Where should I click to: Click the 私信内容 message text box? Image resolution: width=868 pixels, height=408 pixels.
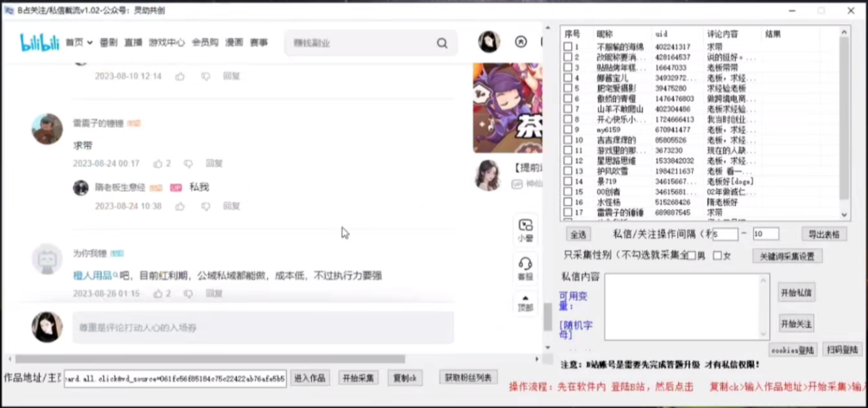(683, 307)
